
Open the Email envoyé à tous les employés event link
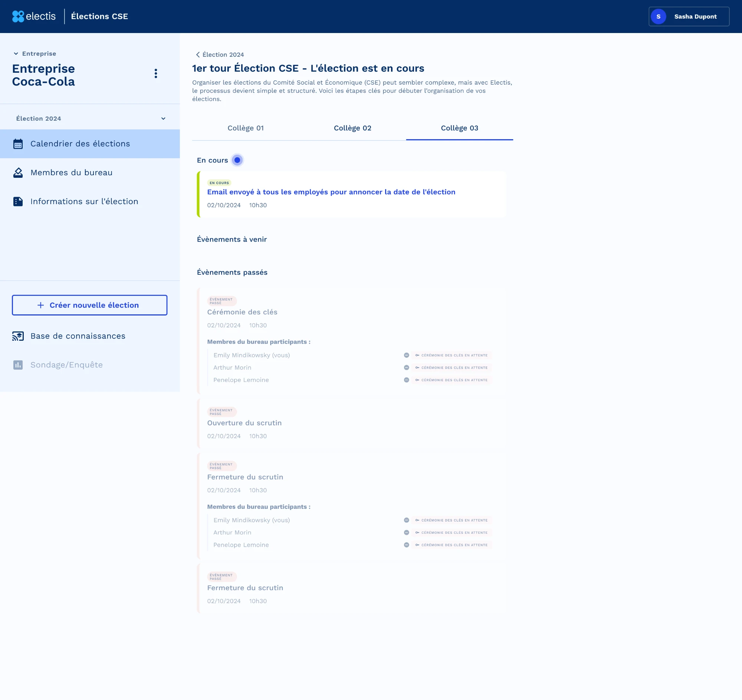[x=331, y=192]
